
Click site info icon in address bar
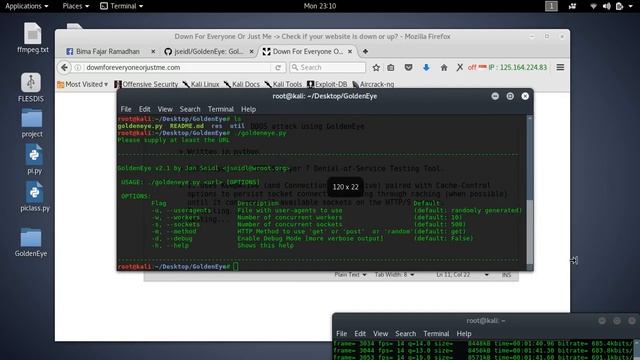pyautogui.click(x=78, y=67)
